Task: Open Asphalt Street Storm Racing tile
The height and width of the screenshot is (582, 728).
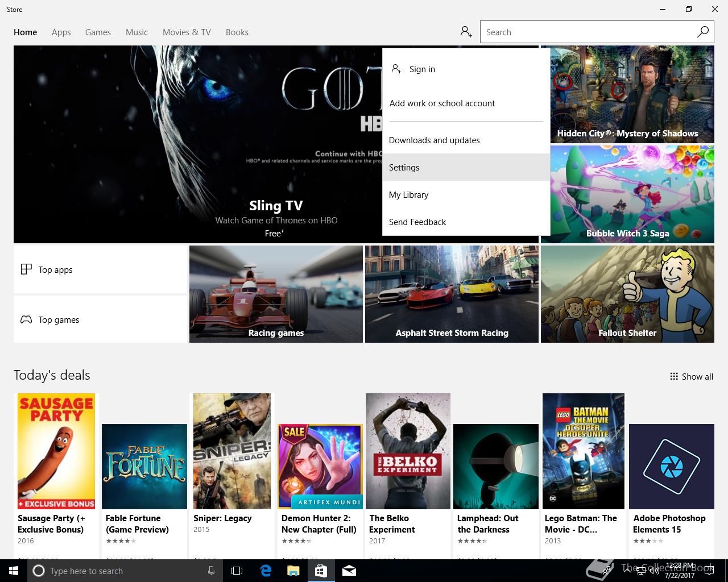Action: tap(452, 294)
